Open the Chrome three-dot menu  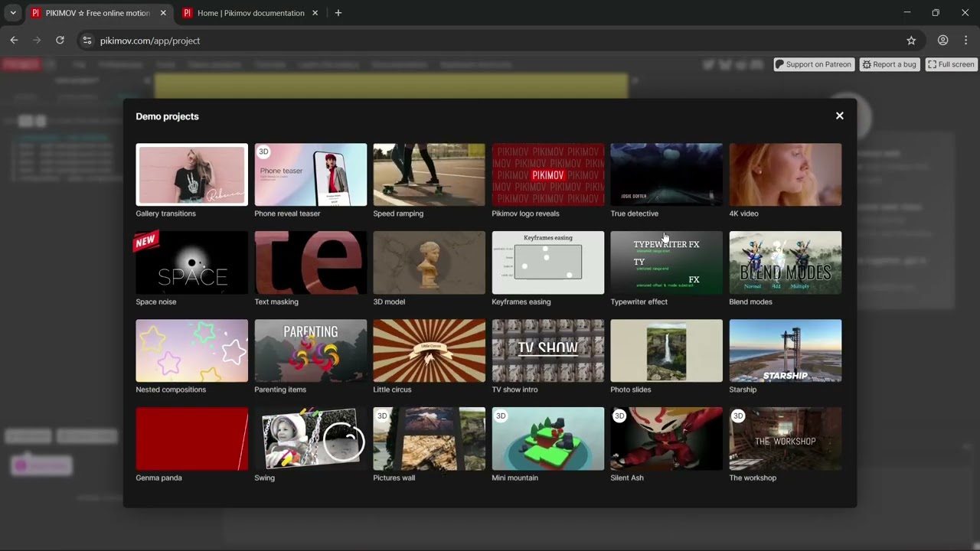pyautogui.click(x=965, y=41)
